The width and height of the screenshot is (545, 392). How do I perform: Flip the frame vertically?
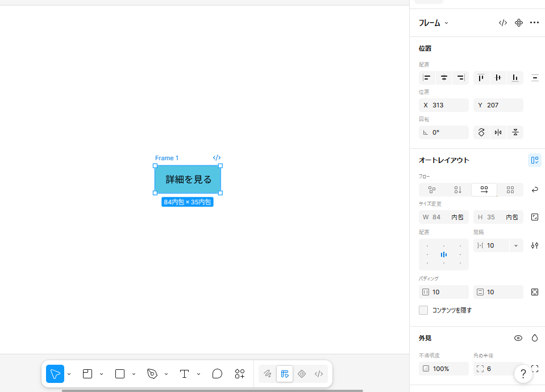pyautogui.click(x=515, y=132)
